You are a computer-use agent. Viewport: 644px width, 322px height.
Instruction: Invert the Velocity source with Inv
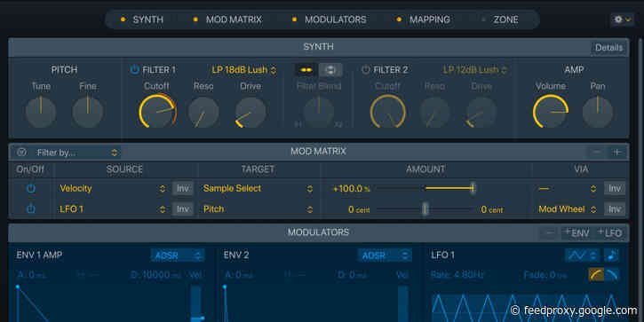[x=182, y=188]
